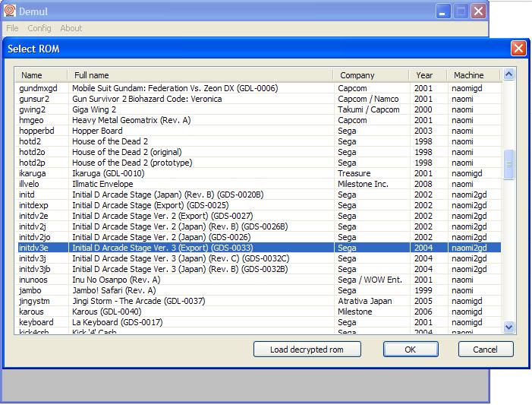
Task: Click the Cancel button
Action: tap(486, 350)
